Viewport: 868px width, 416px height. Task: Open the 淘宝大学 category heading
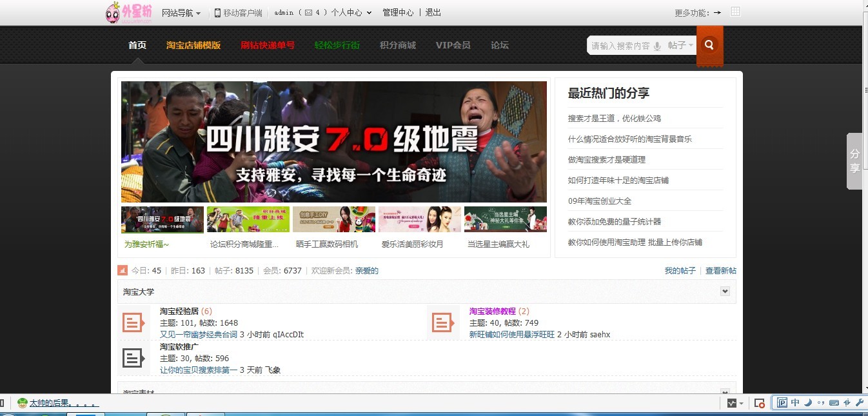click(139, 292)
